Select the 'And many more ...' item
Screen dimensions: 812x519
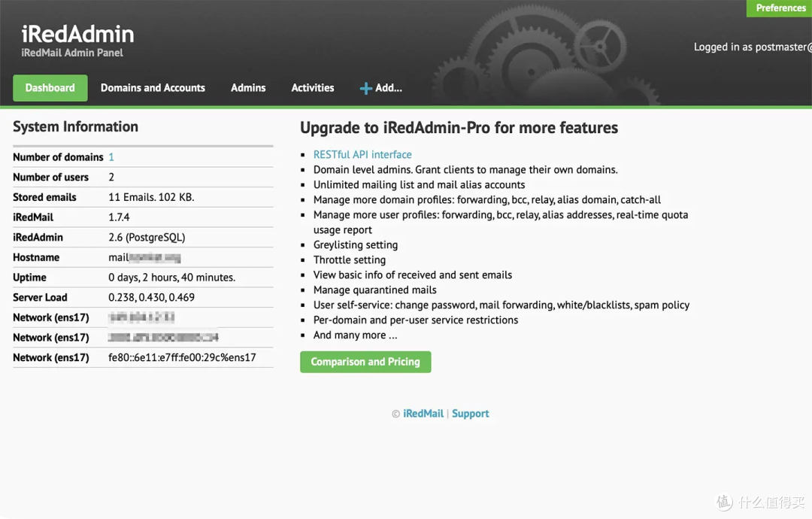355,335
